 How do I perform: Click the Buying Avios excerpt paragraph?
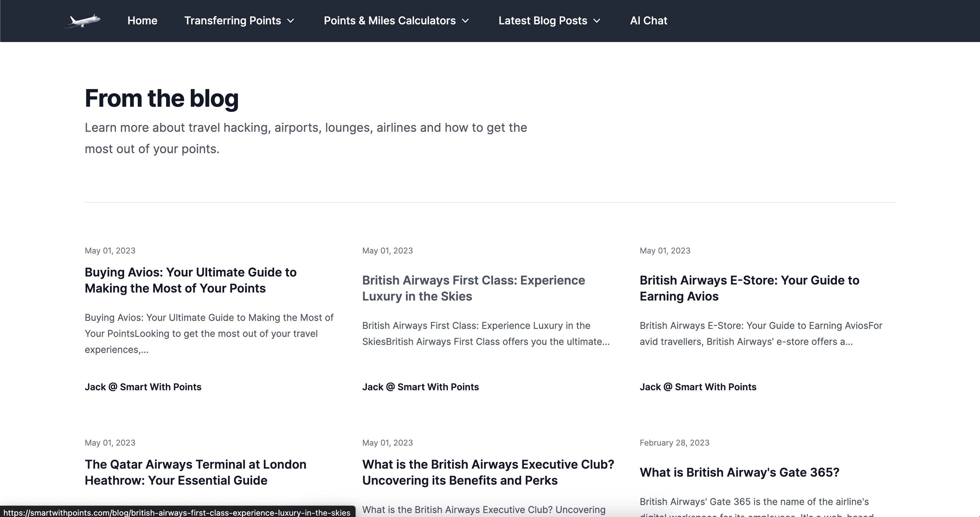[x=209, y=334]
